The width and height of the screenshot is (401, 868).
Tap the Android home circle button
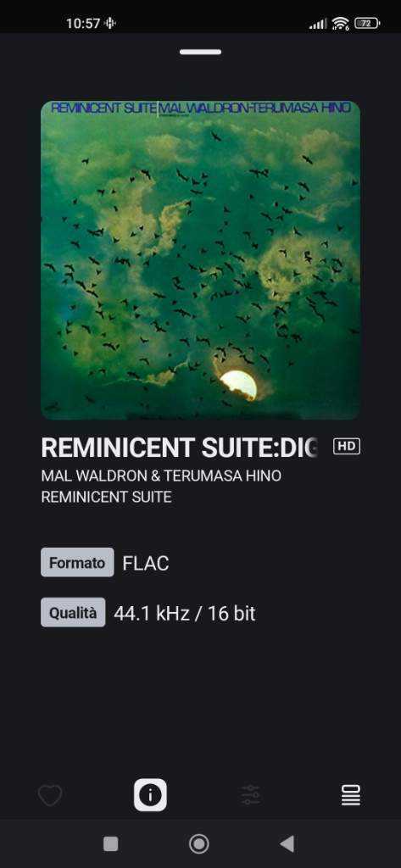199,843
